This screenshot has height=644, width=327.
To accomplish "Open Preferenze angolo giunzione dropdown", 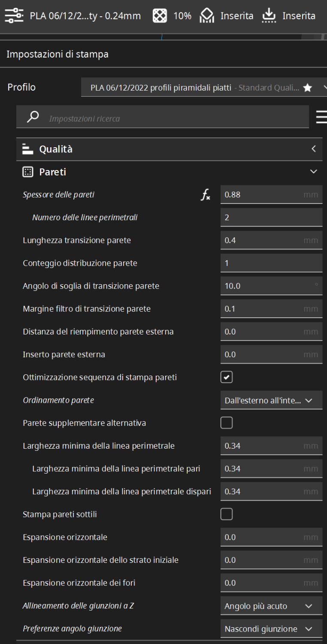I will [271, 629].
